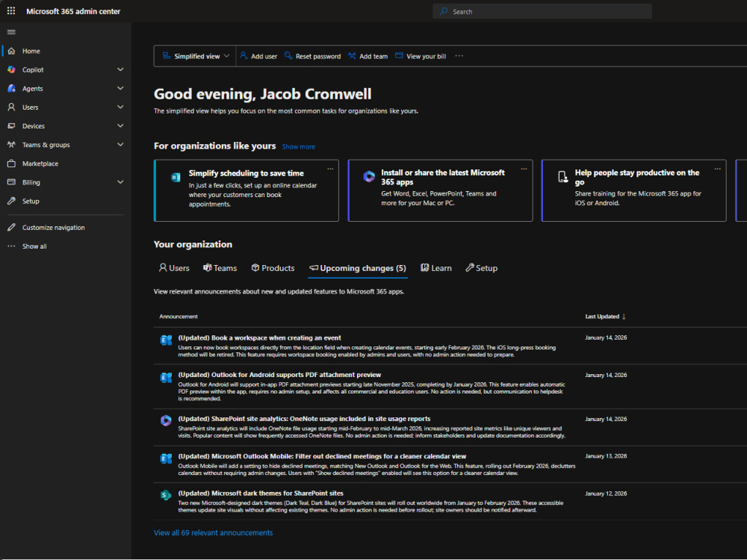Open toolbar more actions ellipsis
Viewport: 747px width, 560px height.
click(x=459, y=56)
